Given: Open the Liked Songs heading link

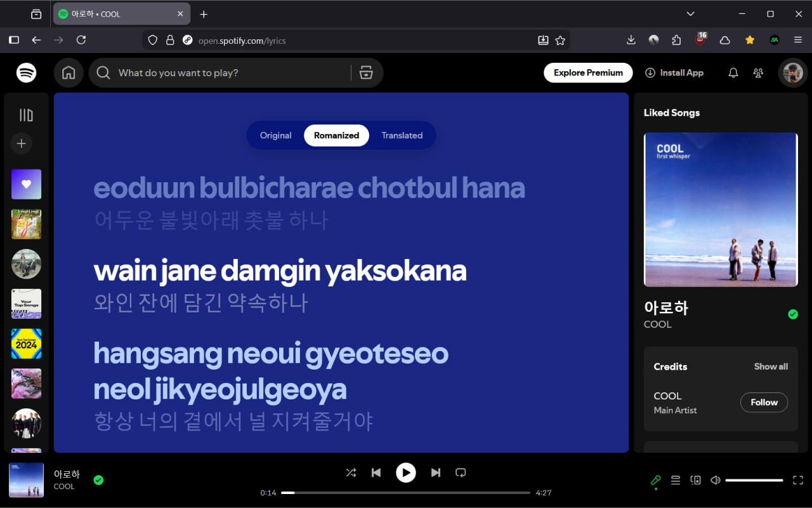Looking at the screenshot, I should pos(672,113).
